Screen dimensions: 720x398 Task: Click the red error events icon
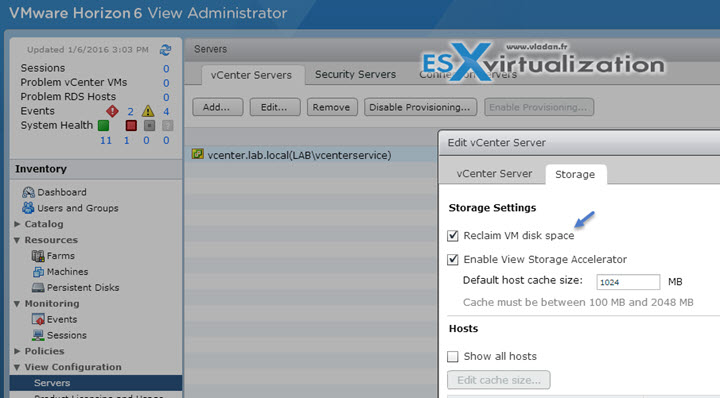tap(112, 111)
